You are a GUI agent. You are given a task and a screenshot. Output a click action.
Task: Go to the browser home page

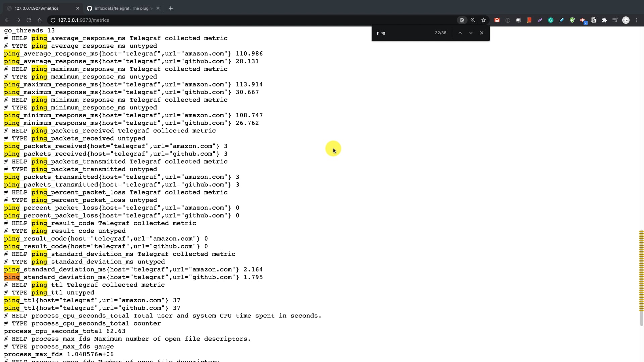(x=40, y=20)
